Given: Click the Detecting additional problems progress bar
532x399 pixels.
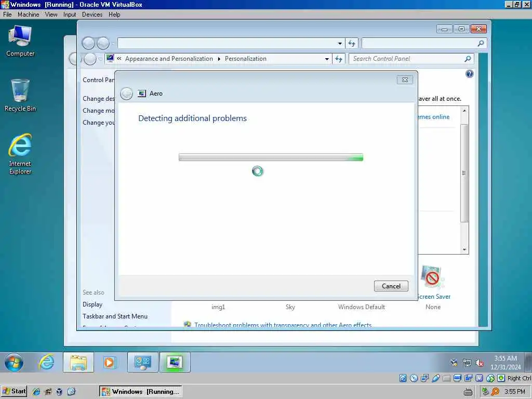Looking at the screenshot, I should tap(271, 157).
